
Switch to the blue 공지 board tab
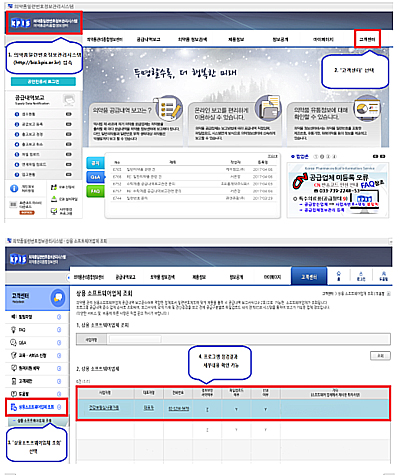point(95,163)
